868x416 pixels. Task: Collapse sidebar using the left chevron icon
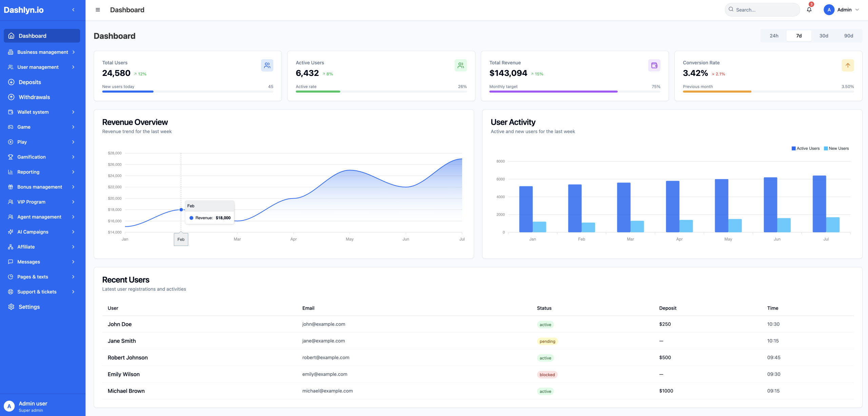tap(73, 10)
